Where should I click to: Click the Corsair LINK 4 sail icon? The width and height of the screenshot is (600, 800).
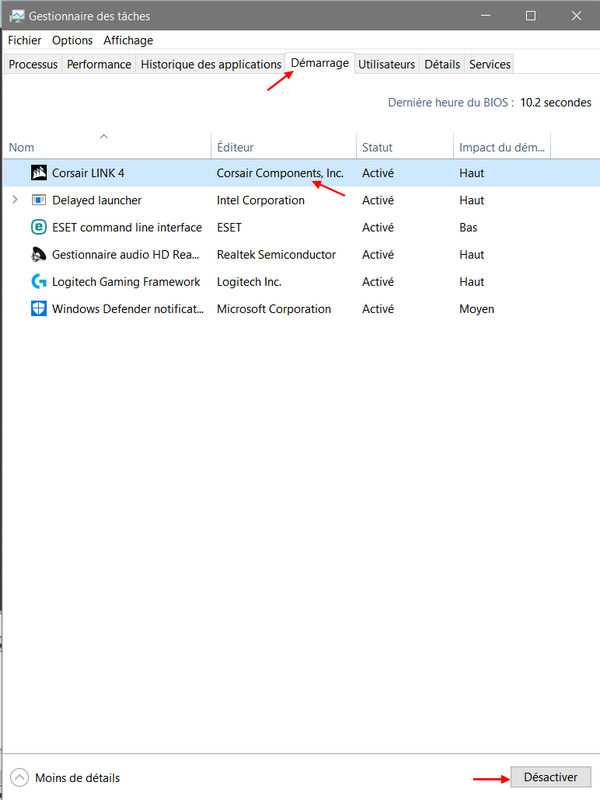[39, 173]
